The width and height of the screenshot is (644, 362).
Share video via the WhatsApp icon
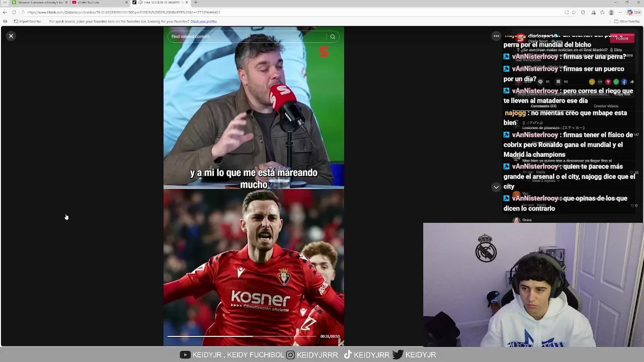pyautogui.click(x=616, y=82)
